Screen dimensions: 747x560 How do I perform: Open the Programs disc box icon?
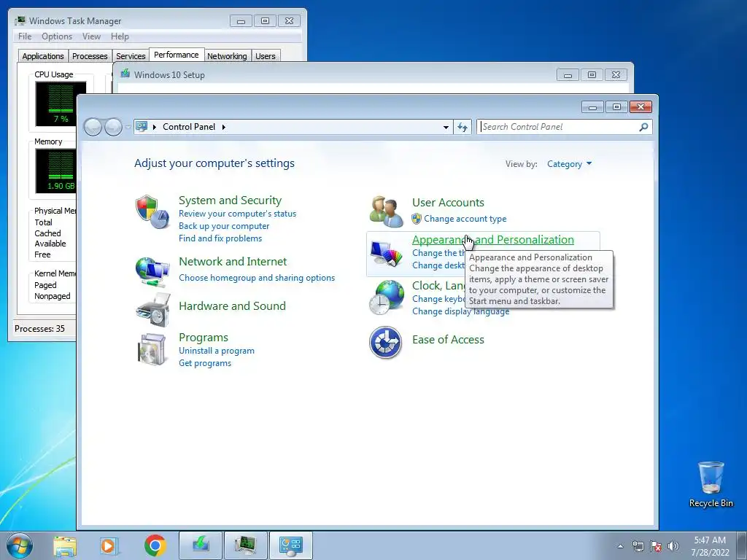point(152,349)
